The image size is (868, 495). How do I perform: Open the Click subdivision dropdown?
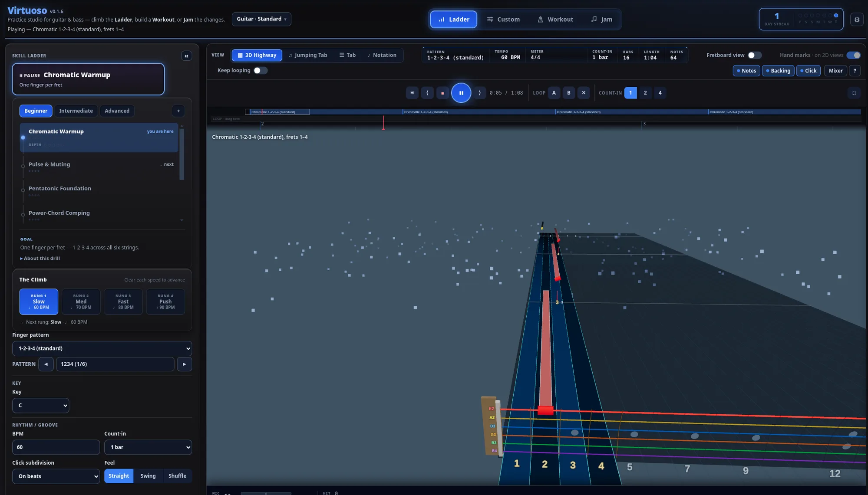(56, 476)
